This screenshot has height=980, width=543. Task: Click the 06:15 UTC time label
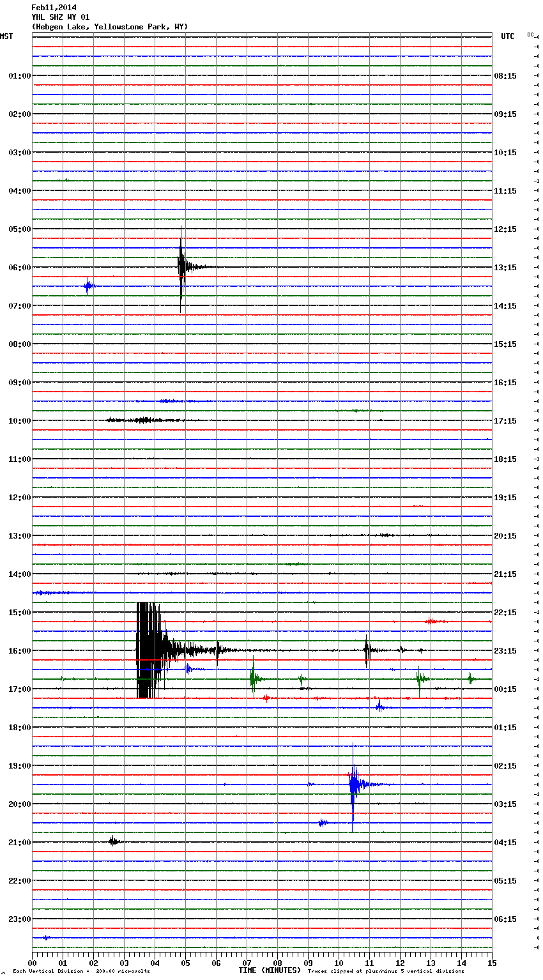pyautogui.click(x=505, y=919)
